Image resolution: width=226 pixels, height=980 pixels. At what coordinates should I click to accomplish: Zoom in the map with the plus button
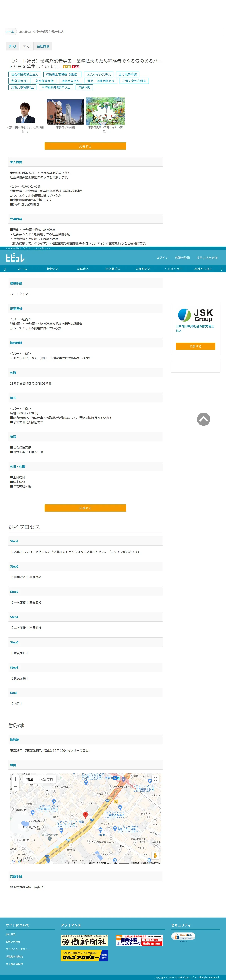[x=16, y=779]
